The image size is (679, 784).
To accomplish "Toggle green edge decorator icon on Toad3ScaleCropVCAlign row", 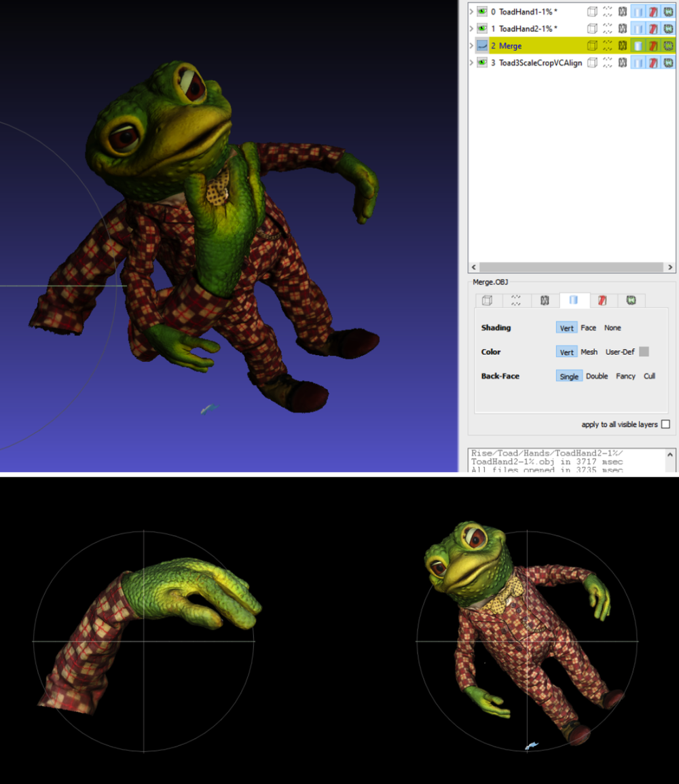I will click(x=668, y=62).
